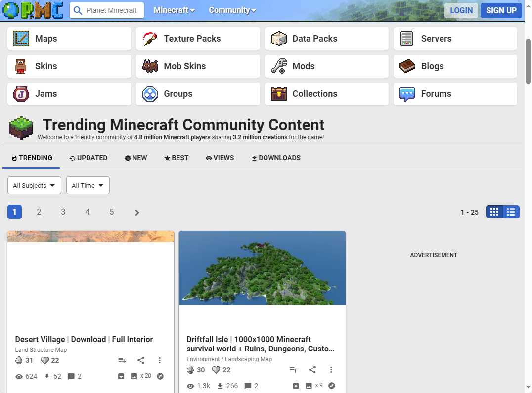Open Mob Skins animal icon
The height and width of the screenshot is (393, 532).
150,66
